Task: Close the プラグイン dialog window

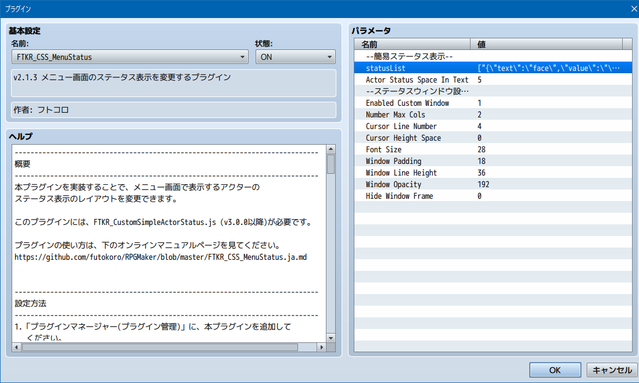Action: coord(634,9)
